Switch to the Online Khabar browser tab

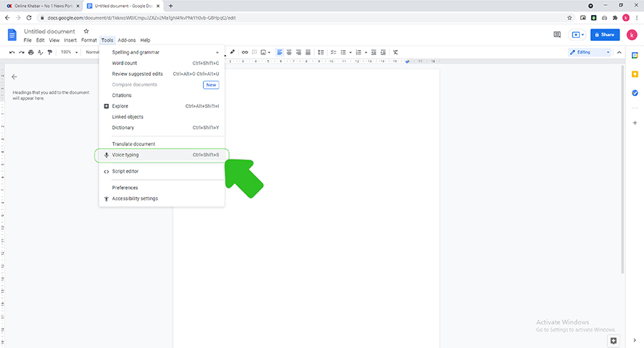click(x=43, y=6)
